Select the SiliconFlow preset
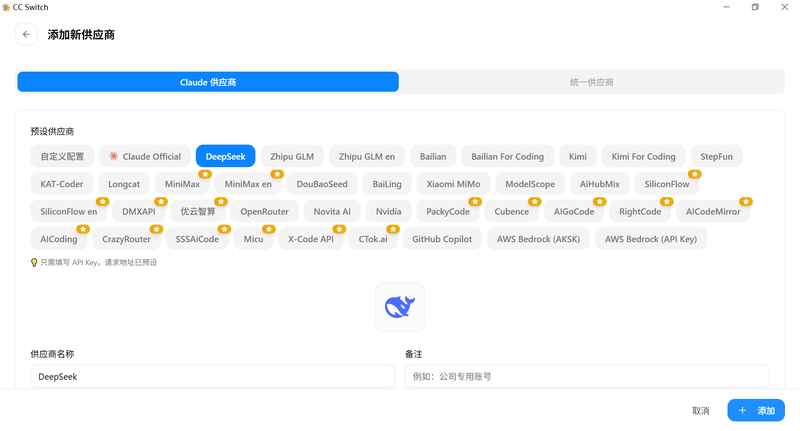The height and width of the screenshot is (431, 800). pyautogui.click(x=666, y=184)
